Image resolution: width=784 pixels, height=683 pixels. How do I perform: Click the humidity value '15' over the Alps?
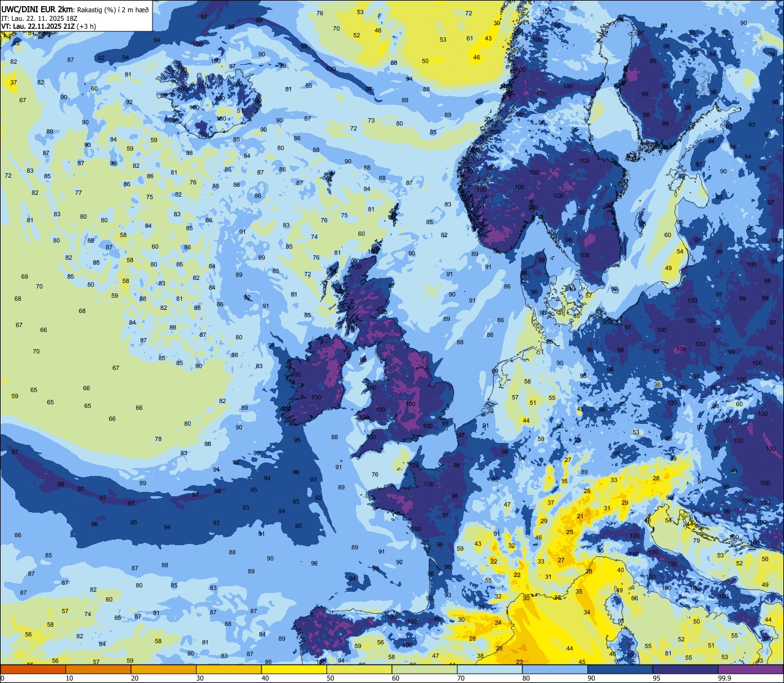pos(564,481)
